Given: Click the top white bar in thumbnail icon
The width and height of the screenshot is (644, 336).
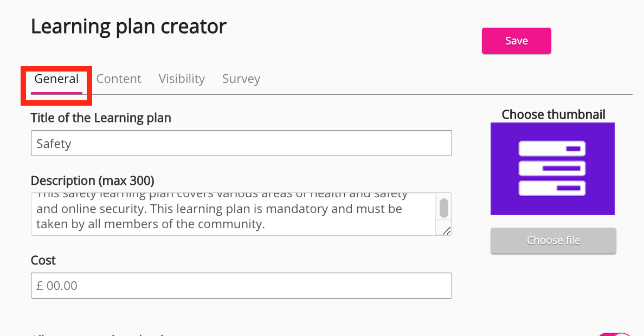Looking at the screenshot, I should point(552,148).
